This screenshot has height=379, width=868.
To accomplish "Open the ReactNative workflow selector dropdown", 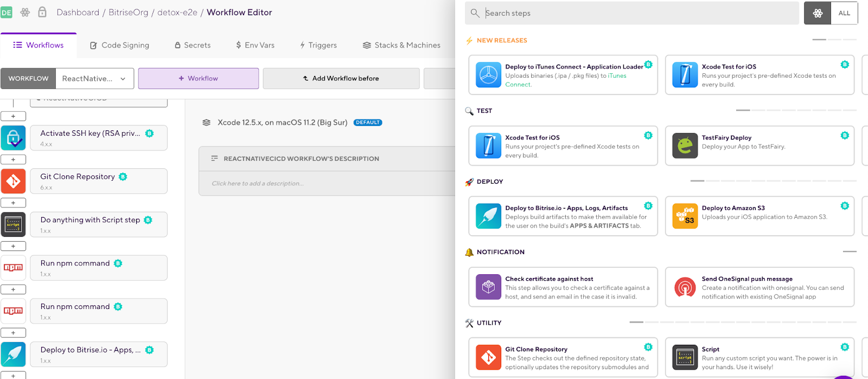I will [x=95, y=79].
